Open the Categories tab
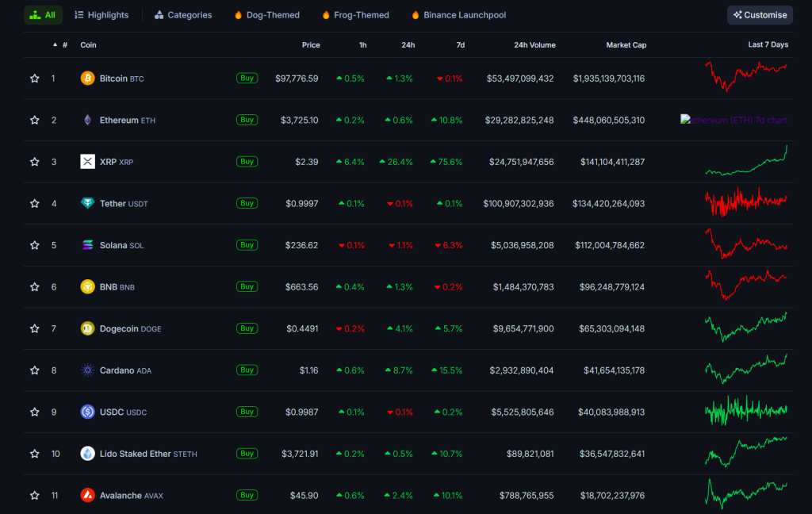Image resolution: width=812 pixels, height=514 pixels. click(x=183, y=15)
